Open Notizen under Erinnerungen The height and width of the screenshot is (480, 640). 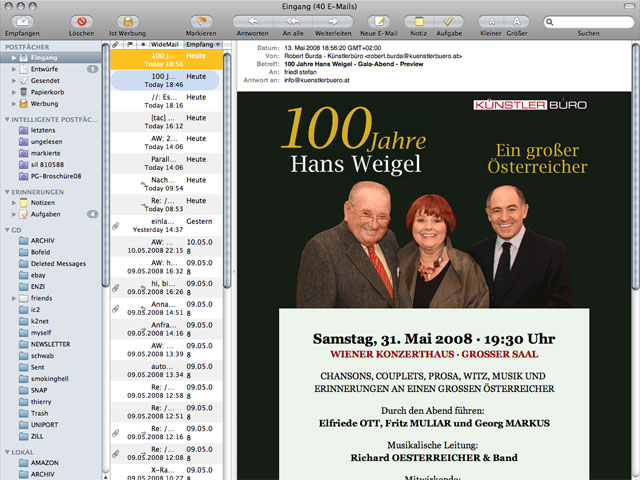pyautogui.click(x=51, y=202)
